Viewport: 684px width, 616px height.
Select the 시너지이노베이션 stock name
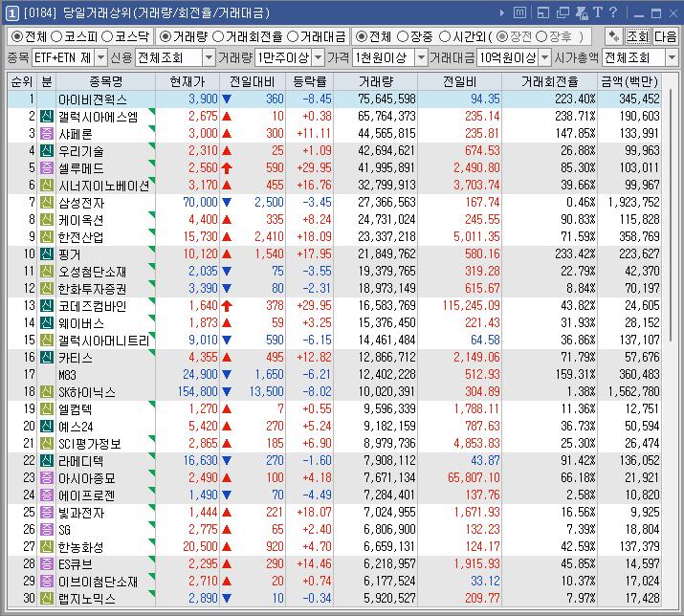tap(104, 186)
